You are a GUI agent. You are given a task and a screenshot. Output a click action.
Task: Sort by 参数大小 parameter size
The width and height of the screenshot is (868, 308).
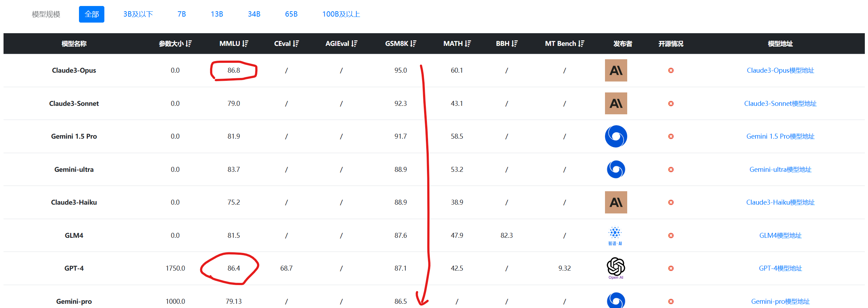pyautogui.click(x=189, y=43)
